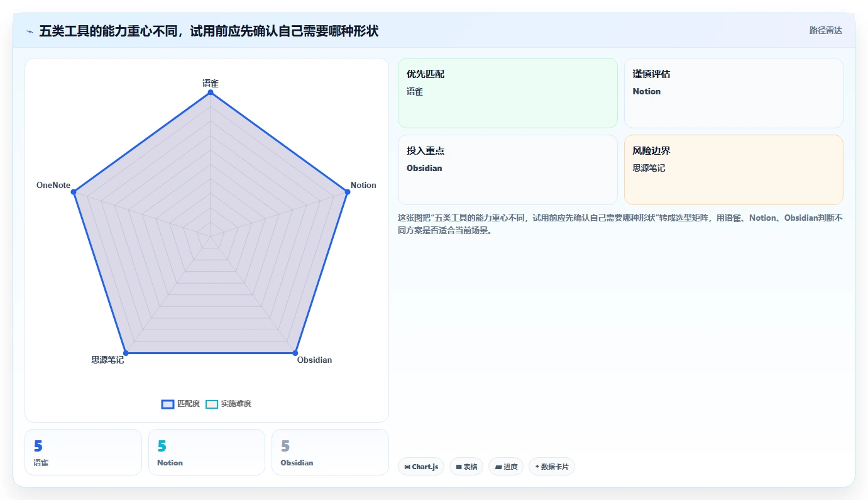This screenshot has height=500, width=868.
Task: Open the 谨慎评估 card
Action: (x=733, y=93)
